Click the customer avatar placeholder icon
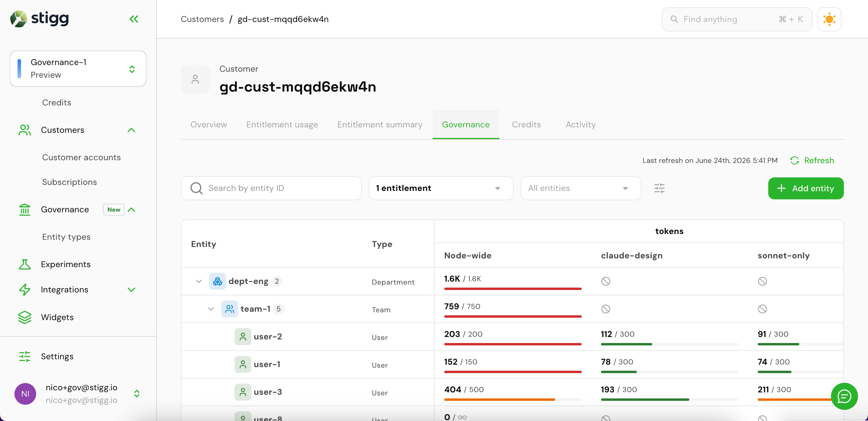This screenshot has height=421, width=868. [195, 79]
